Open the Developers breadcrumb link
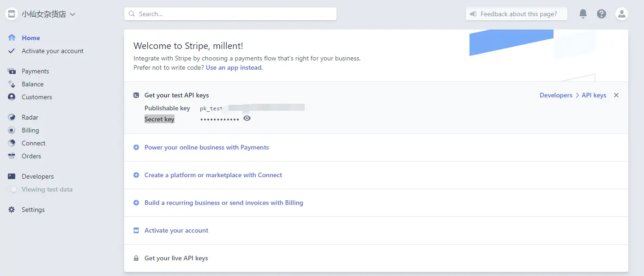 coord(556,95)
